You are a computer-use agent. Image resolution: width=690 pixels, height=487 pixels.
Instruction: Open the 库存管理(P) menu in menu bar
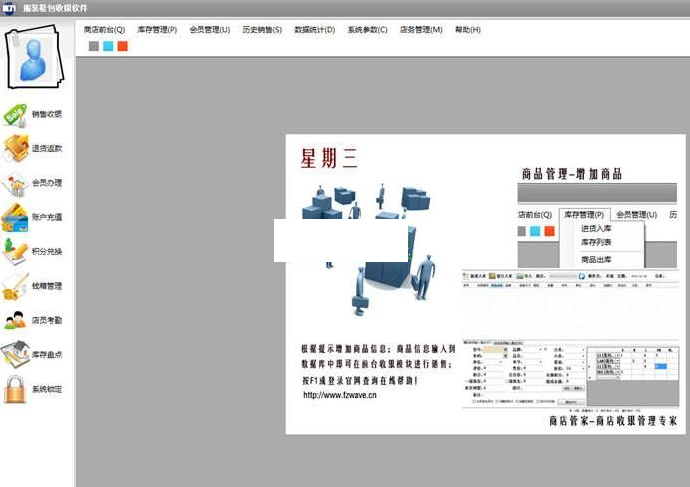[157, 30]
